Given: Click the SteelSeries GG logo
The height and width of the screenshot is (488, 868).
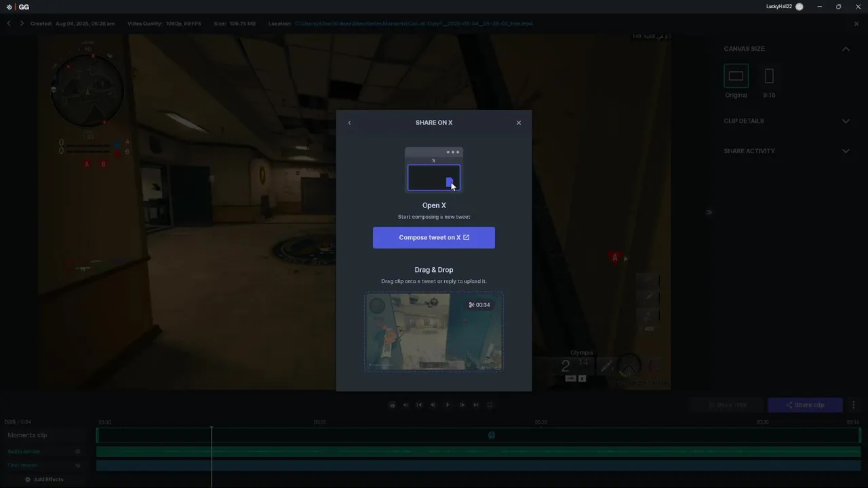Looking at the screenshot, I should pos(18,7).
